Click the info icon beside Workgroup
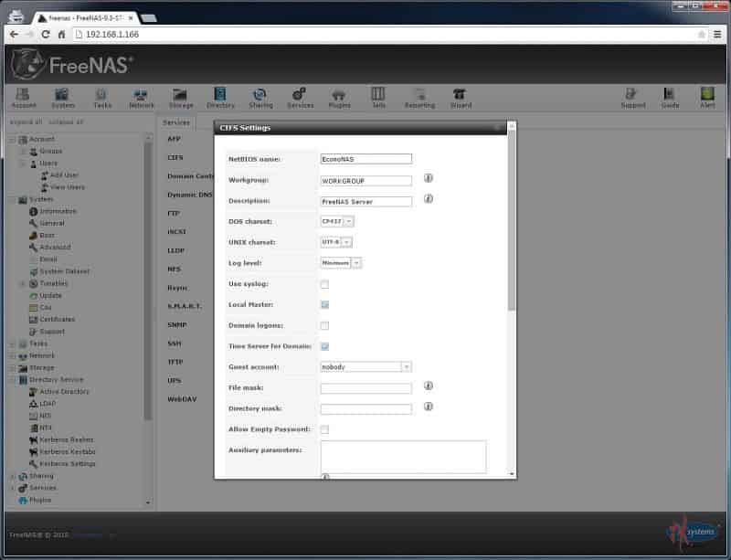Image resolution: width=731 pixels, height=560 pixels. click(428, 179)
